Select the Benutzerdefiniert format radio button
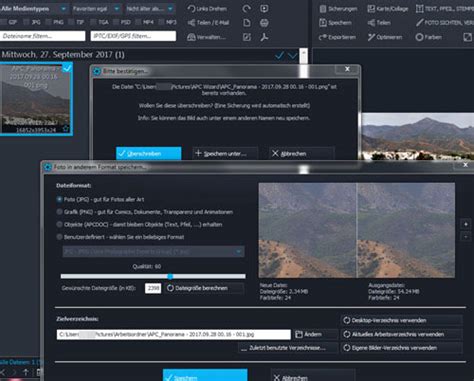Image resolution: width=474 pixels, height=381 pixels. [59, 237]
